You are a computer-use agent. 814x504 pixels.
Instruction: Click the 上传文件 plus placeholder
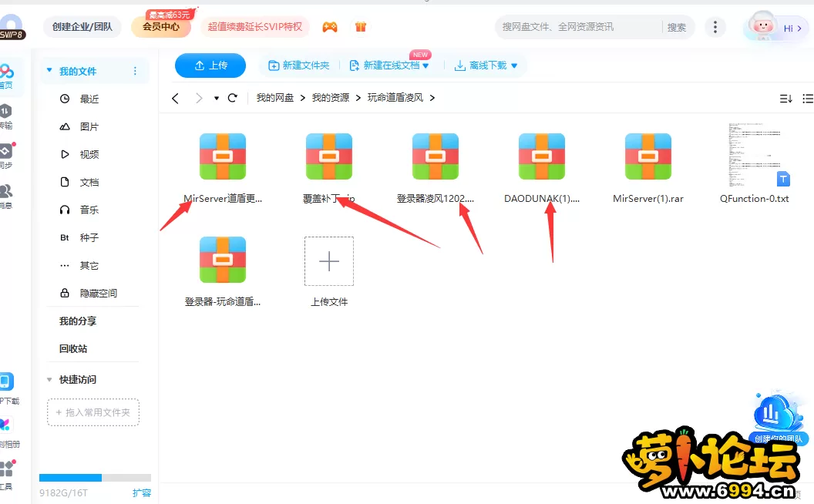[x=329, y=261]
